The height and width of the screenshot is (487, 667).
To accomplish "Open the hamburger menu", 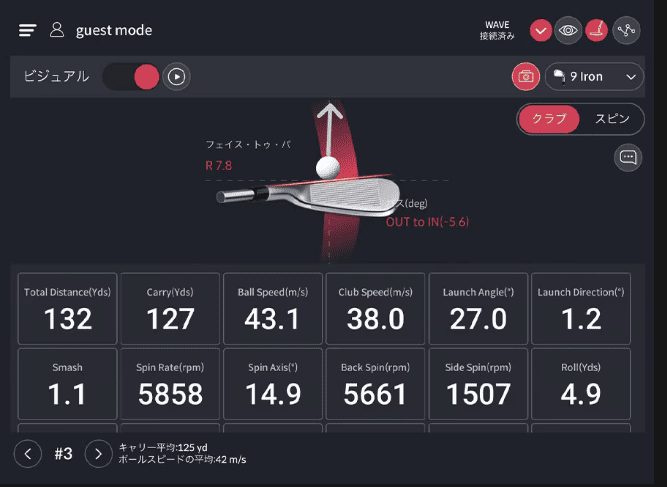I will point(27,30).
